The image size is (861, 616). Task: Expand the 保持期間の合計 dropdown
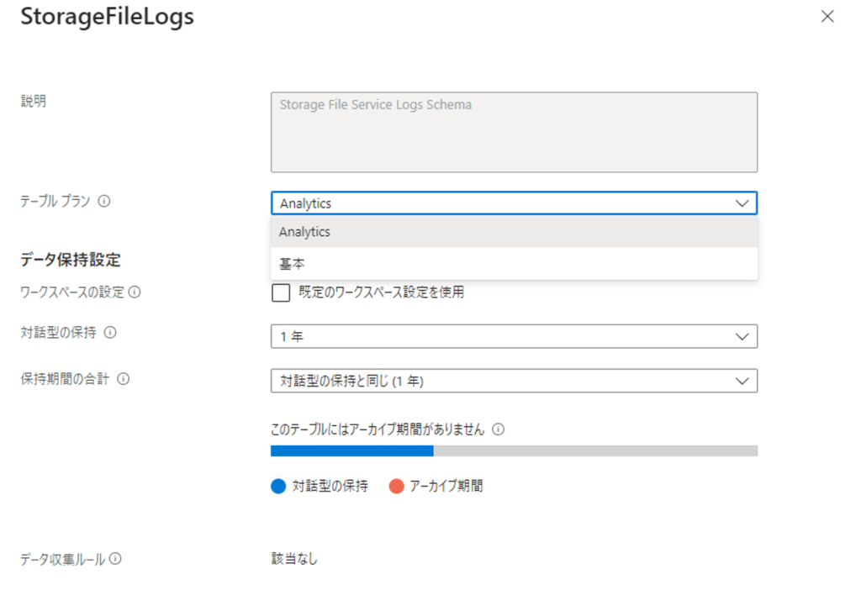click(514, 381)
